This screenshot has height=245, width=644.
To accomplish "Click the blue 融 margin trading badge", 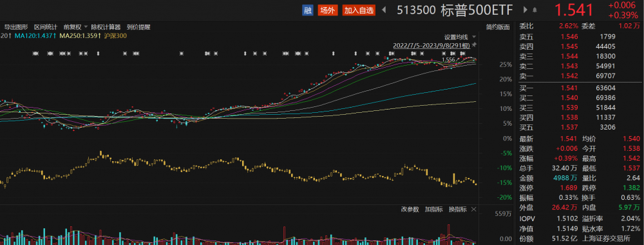I will click(308, 10).
